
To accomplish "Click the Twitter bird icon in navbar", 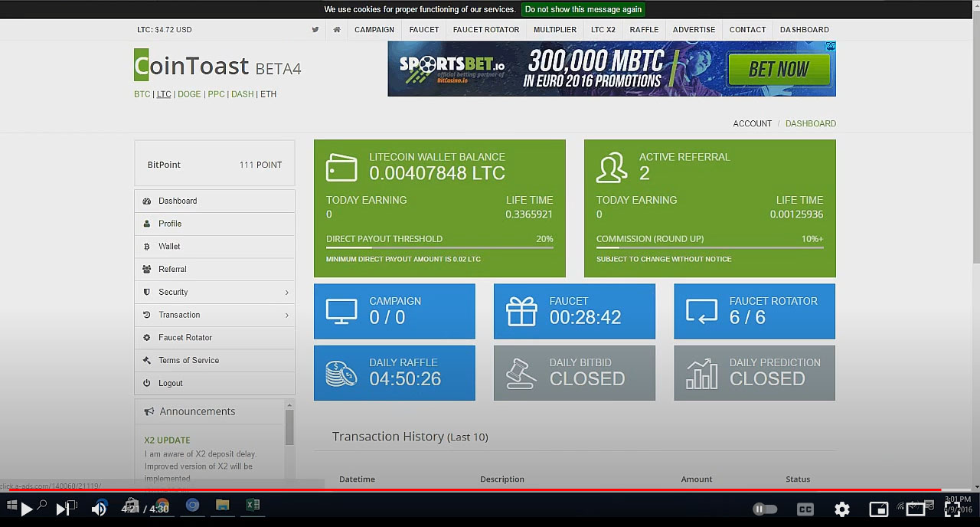I will [x=315, y=30].
